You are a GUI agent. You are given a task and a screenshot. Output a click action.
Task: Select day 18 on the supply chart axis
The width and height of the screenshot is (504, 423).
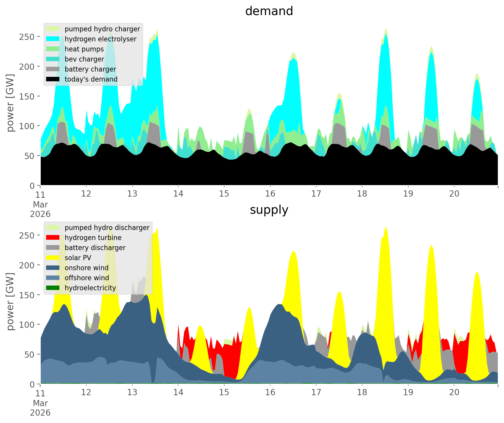(x=362, y=393)
